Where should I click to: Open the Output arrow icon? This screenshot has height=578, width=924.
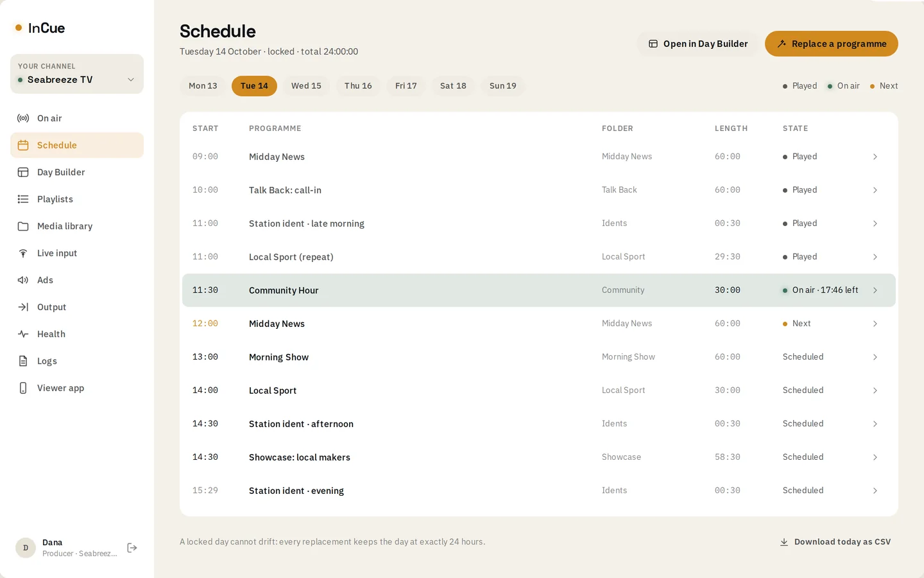point(23,307)
